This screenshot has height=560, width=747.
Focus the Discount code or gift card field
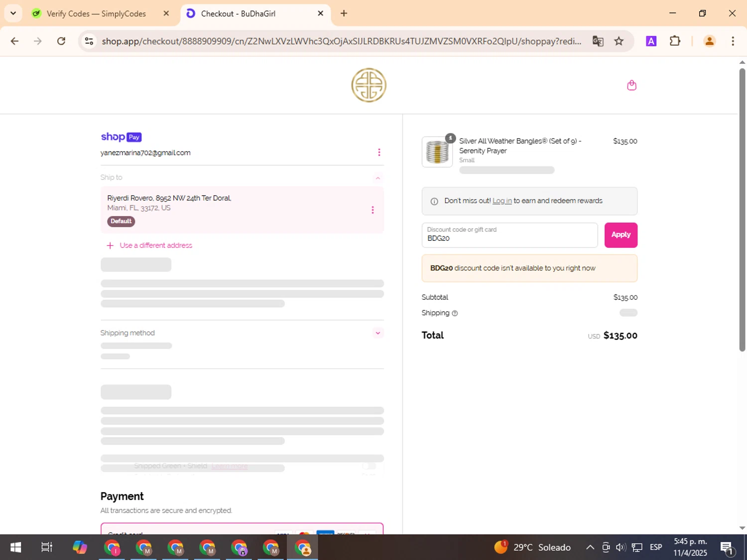point(509,235)
